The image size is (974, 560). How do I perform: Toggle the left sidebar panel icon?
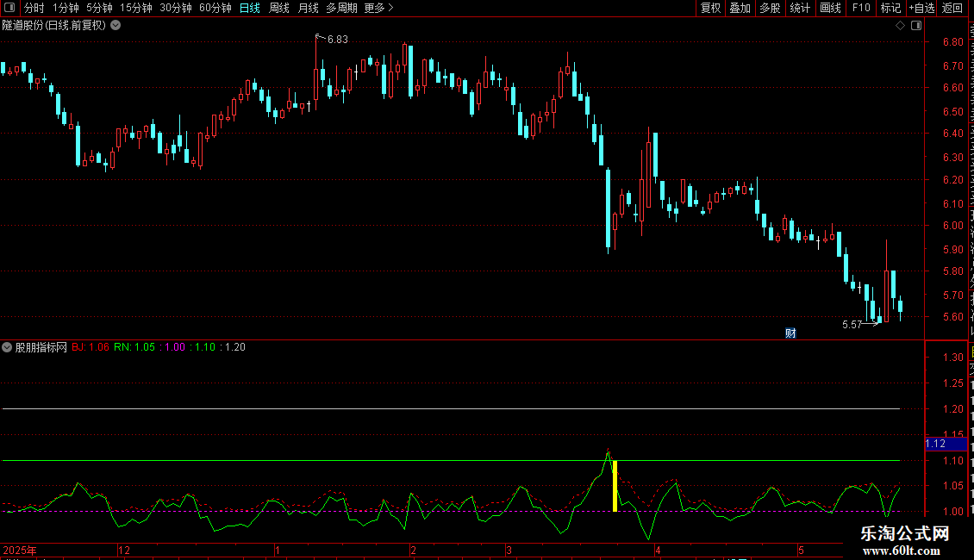[9, 8]
